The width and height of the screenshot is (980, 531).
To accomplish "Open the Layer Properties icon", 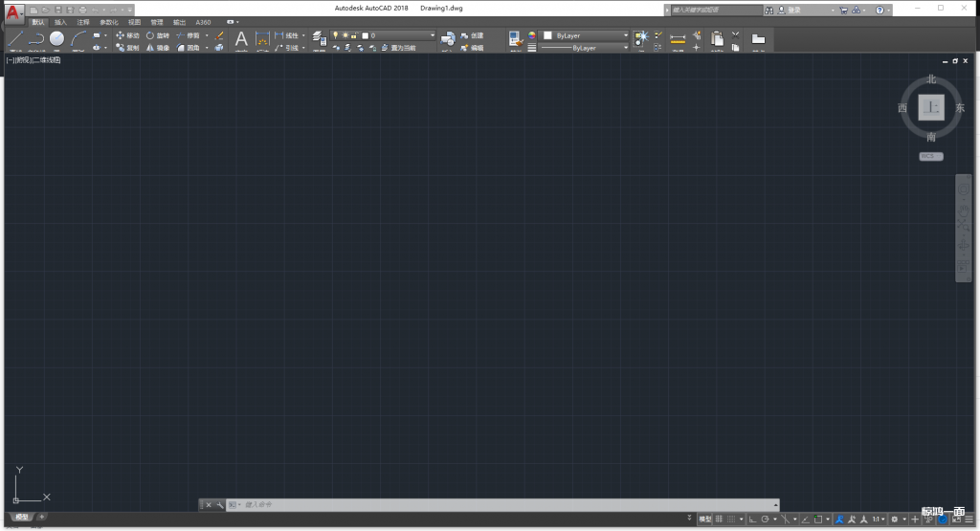I will (319, 39).
